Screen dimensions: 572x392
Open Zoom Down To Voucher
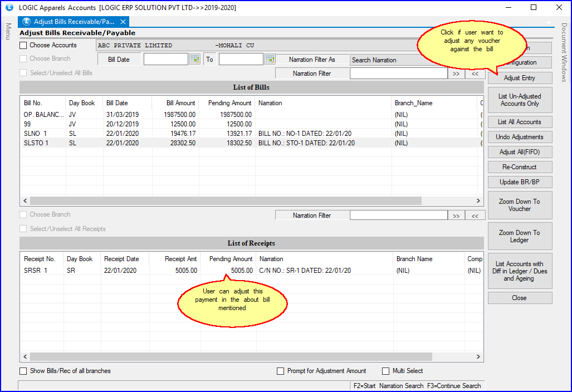520,205
